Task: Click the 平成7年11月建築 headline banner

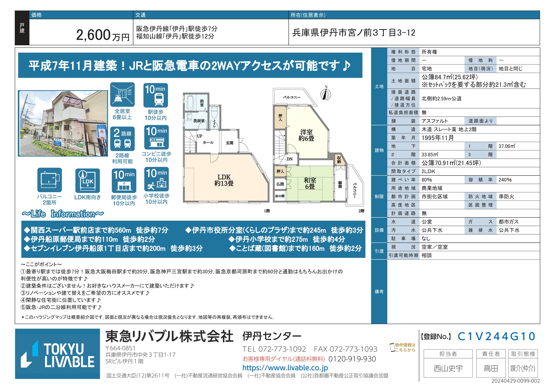Action: point(190,65)
